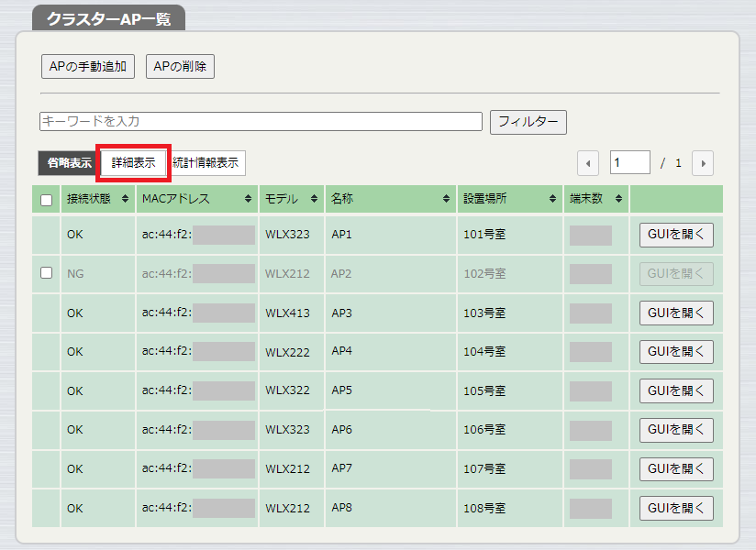The height and width of the screenshot is (550, 756).
Task: Switch to the 統計情報表示 view tab
Action: click(205, 163)
